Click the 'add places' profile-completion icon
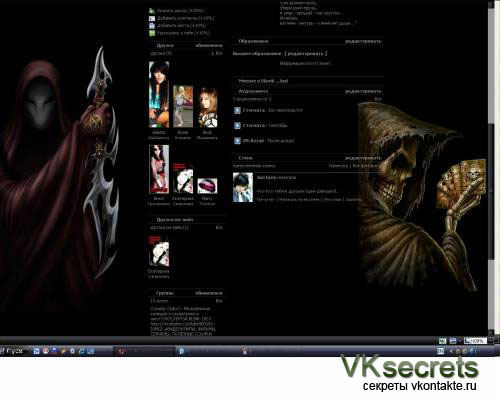Image resolution: width=500 pixels, height=400 pixels. click(152, 26)
